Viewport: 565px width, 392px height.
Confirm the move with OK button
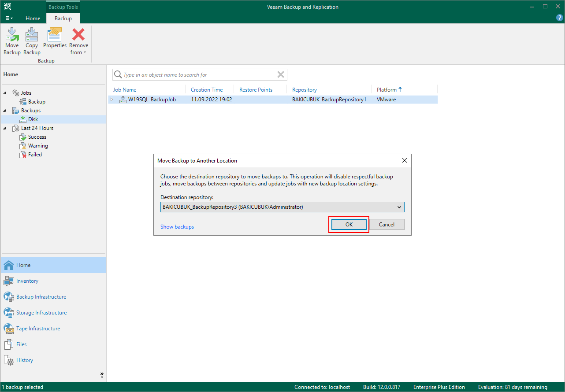[349, 225]
